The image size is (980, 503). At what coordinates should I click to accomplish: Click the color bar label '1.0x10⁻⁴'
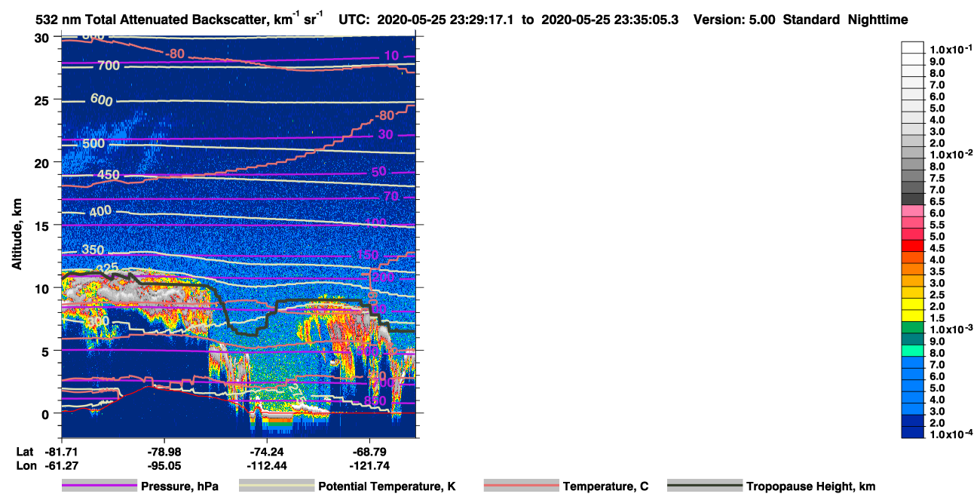(x=951, y=434)
